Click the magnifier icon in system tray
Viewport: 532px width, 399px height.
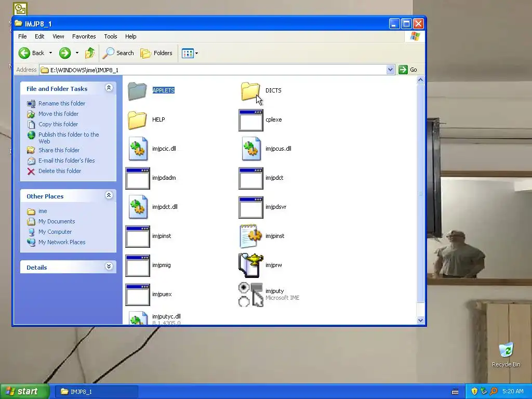click(494, 391)
